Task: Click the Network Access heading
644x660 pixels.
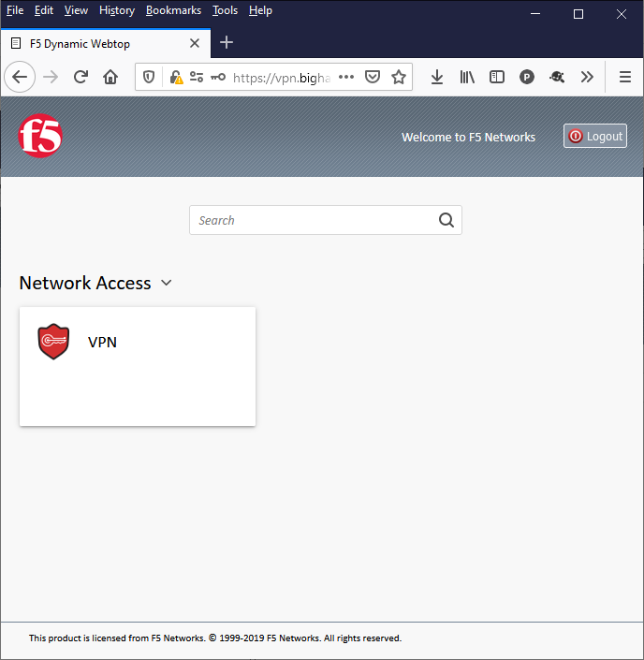Action: [x=85, y=283]
